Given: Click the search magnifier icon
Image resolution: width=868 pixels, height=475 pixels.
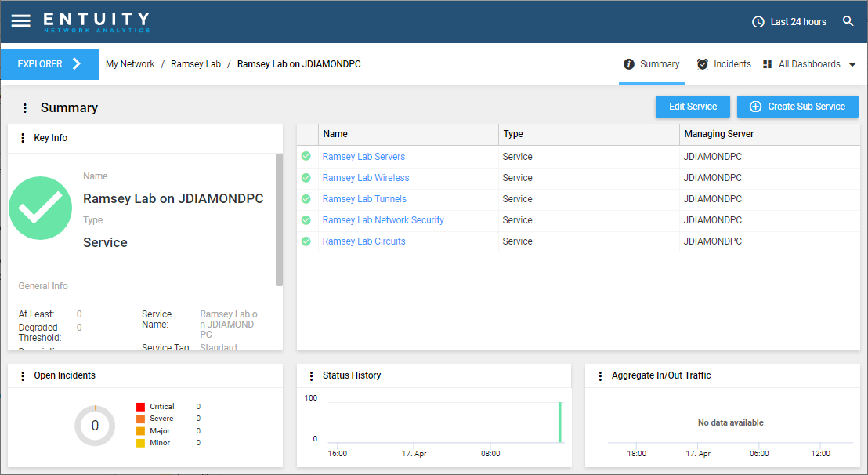Looking at the screenshot, I should tap(848, 21).
